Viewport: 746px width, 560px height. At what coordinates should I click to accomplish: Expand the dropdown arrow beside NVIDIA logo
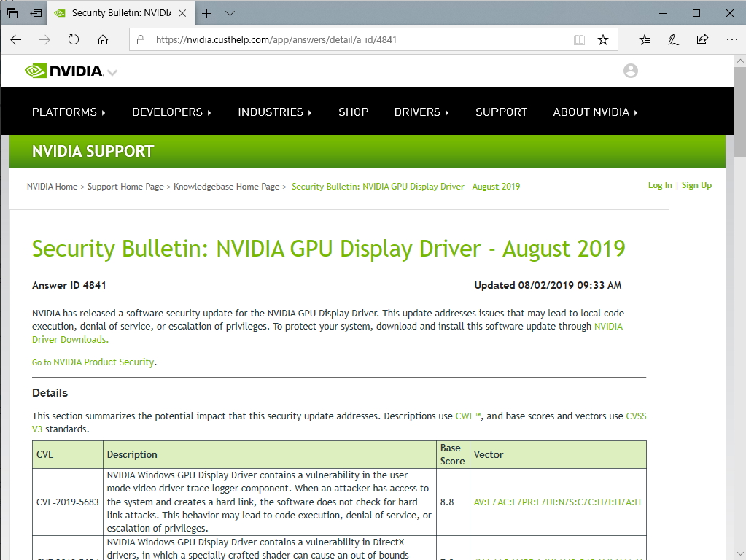pos(112,73)
